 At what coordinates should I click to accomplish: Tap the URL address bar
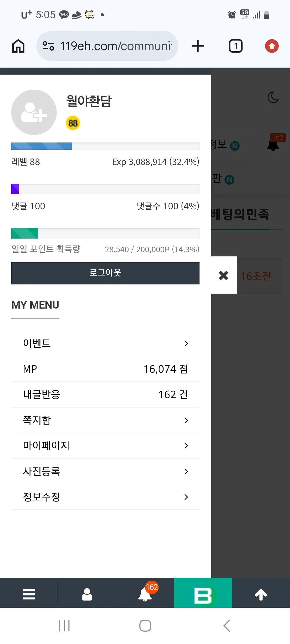point(107,46)
